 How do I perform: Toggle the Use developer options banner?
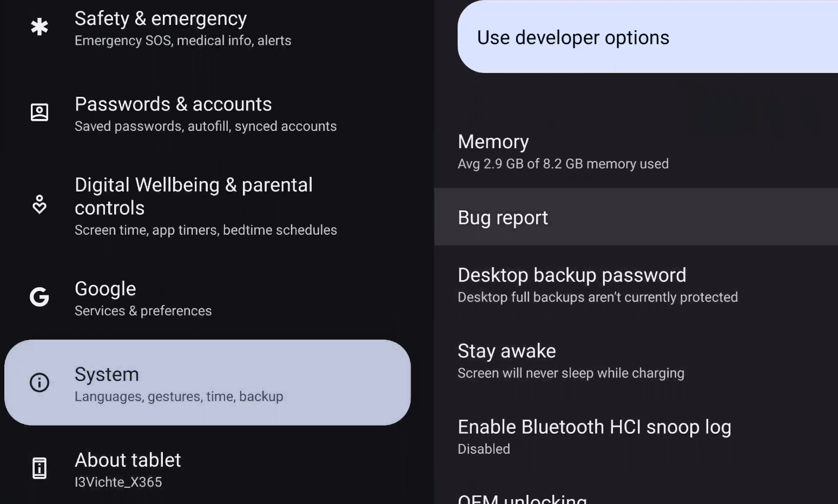tap(647, 37)
